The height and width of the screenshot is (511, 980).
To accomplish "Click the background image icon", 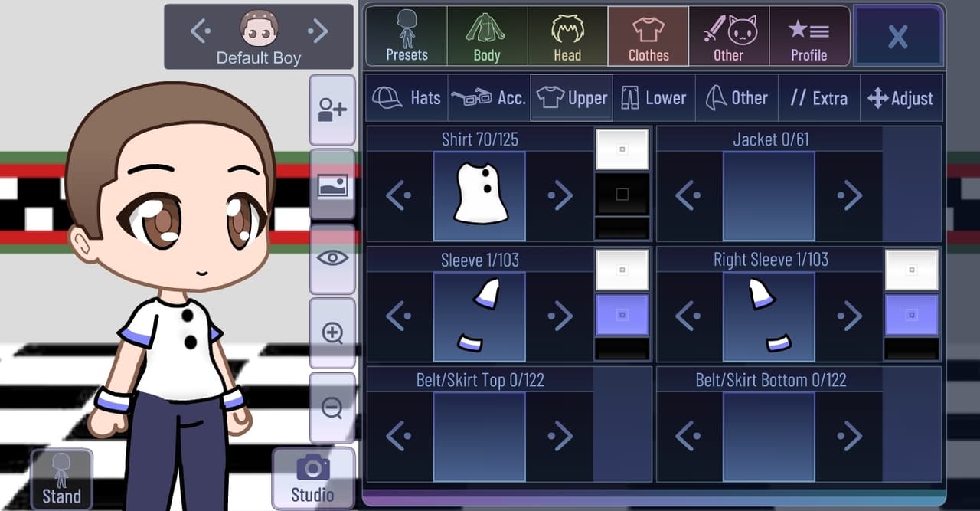I will [x=332, y=185].
